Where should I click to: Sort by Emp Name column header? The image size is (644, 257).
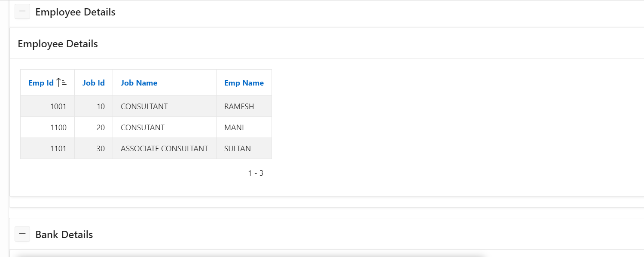pos(244,83)
